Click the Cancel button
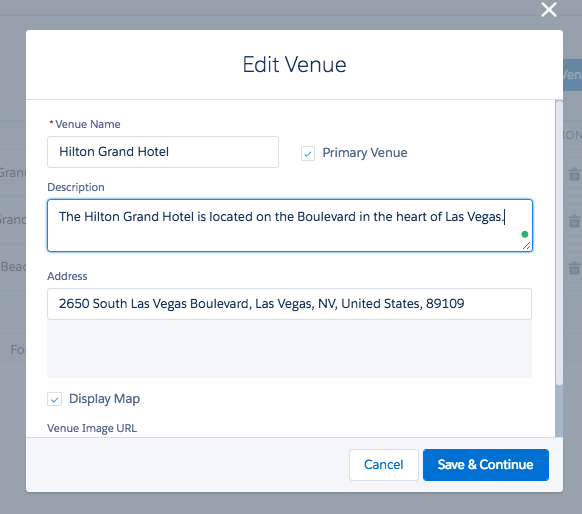The image size is (582, 514). (x=383, y=465)
